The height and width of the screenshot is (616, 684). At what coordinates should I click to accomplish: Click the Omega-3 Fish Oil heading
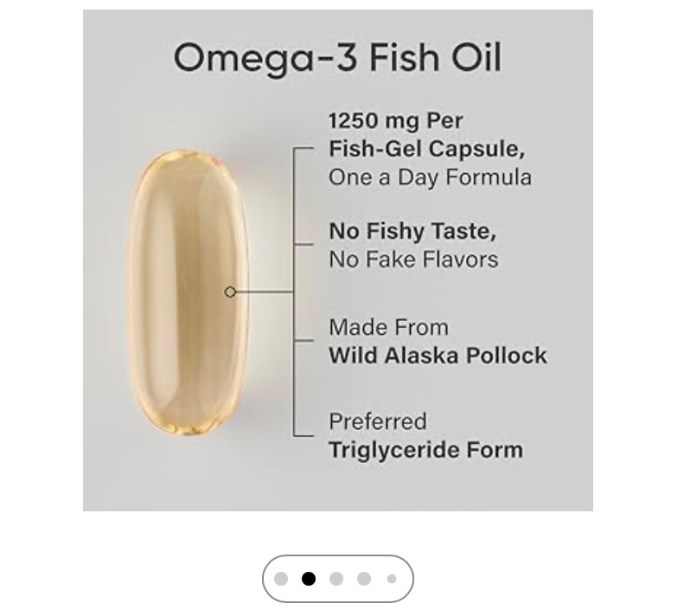pyautogui.click(x=337, y=59)
